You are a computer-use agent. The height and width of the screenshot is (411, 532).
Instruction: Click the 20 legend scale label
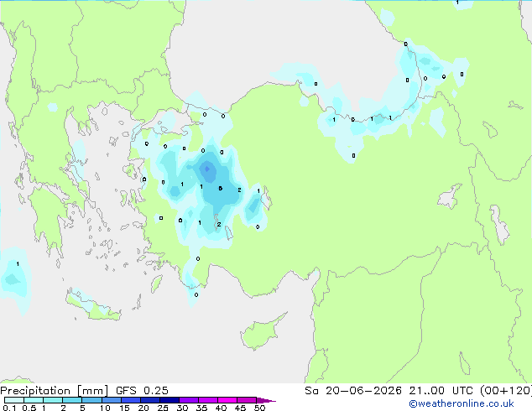tap(143, 408)
